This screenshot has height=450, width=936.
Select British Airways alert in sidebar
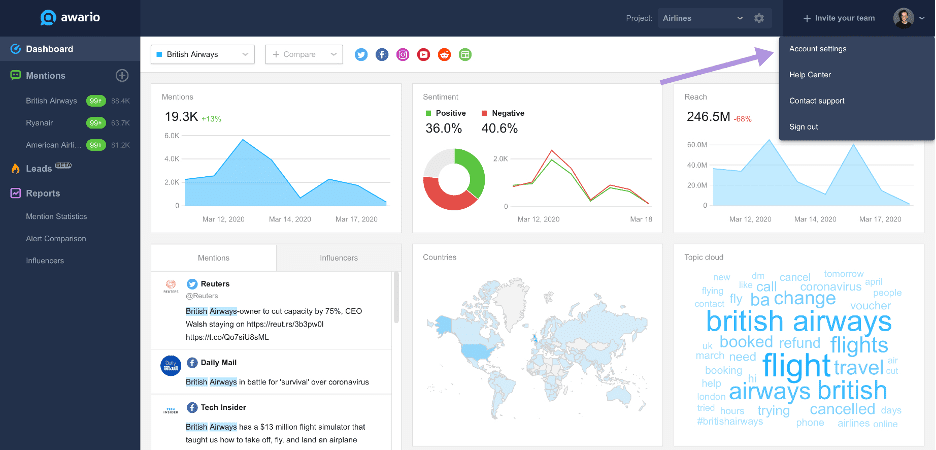[51, 101]
